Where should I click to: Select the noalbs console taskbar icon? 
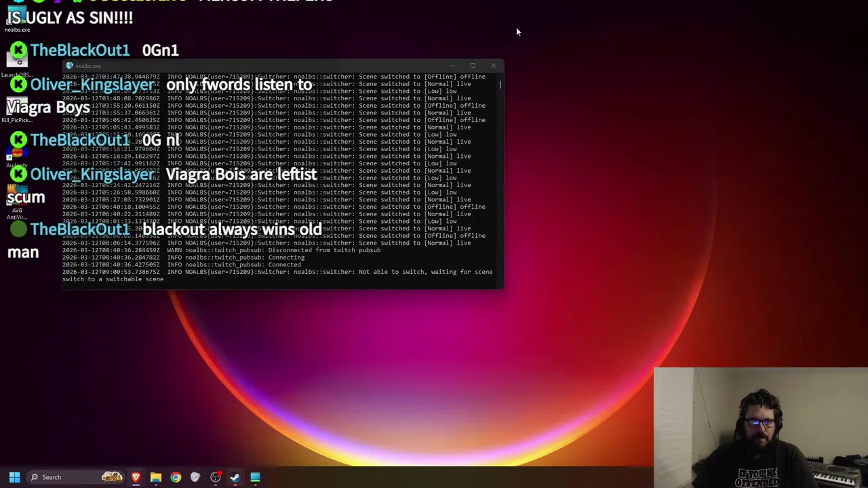(x=255, y=477)
